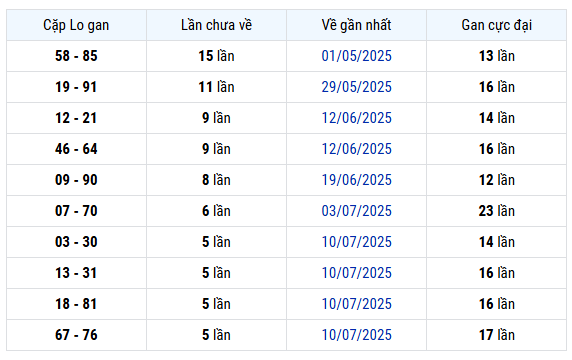Click the 19/06/2025 date link
The height and width of the screenshot is (360, 572).
356,180
